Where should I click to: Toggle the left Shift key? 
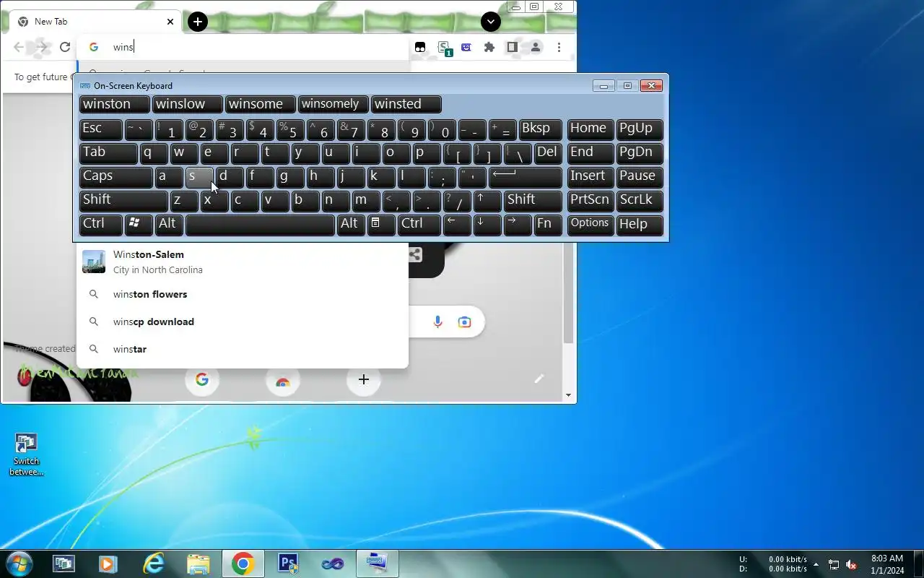(123, 202)
